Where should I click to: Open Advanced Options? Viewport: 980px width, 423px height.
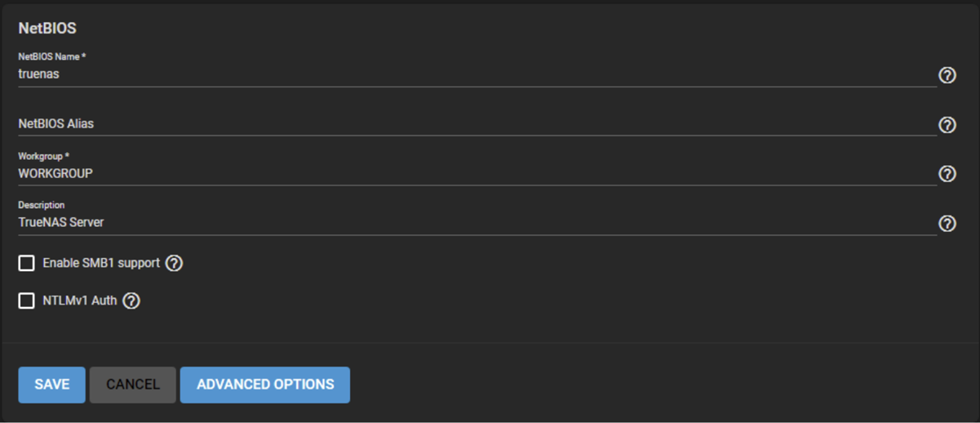pyautogui.click(x=265, y=385)
